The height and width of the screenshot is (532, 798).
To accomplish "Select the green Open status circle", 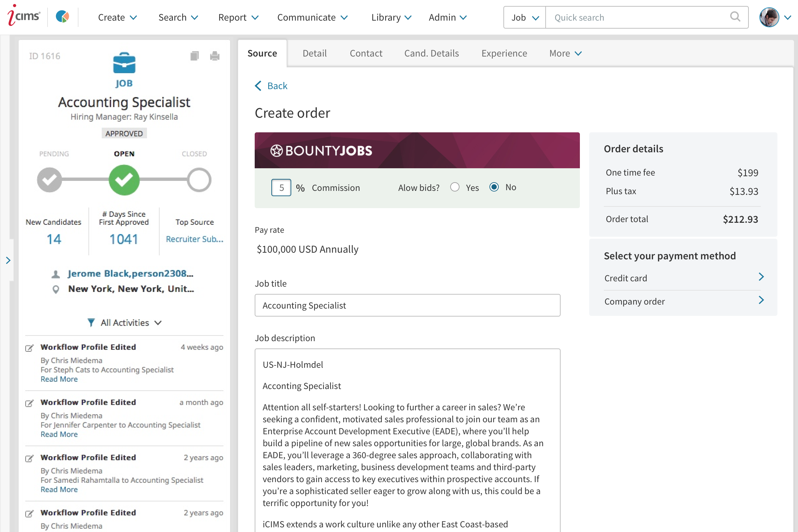I will pyautogui.click(x=124, y=180).
